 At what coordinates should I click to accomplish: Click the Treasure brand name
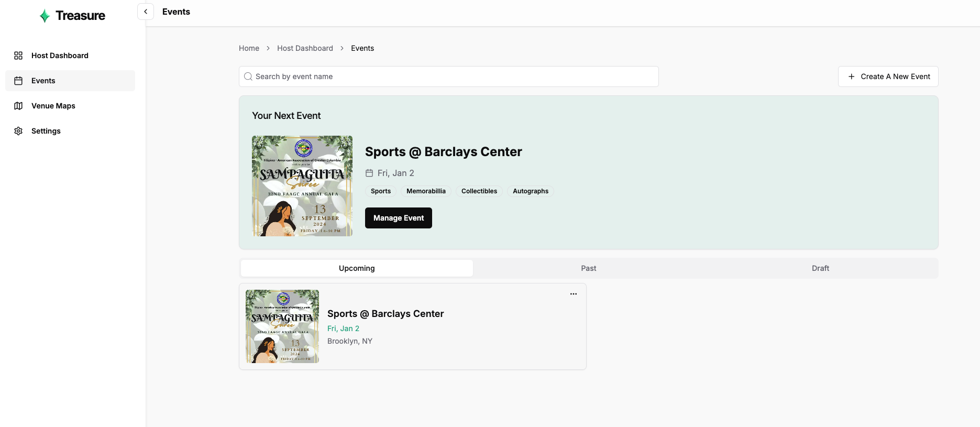80,16
